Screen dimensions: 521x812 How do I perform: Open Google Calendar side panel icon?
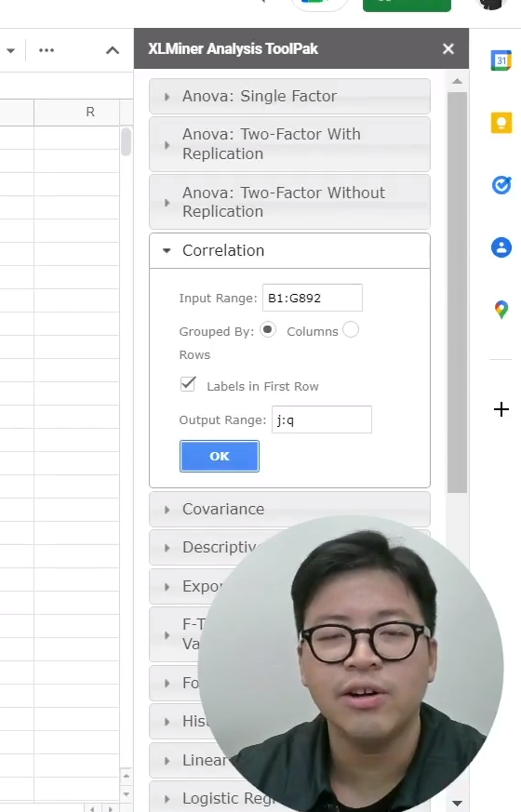(x=501, y=60)
